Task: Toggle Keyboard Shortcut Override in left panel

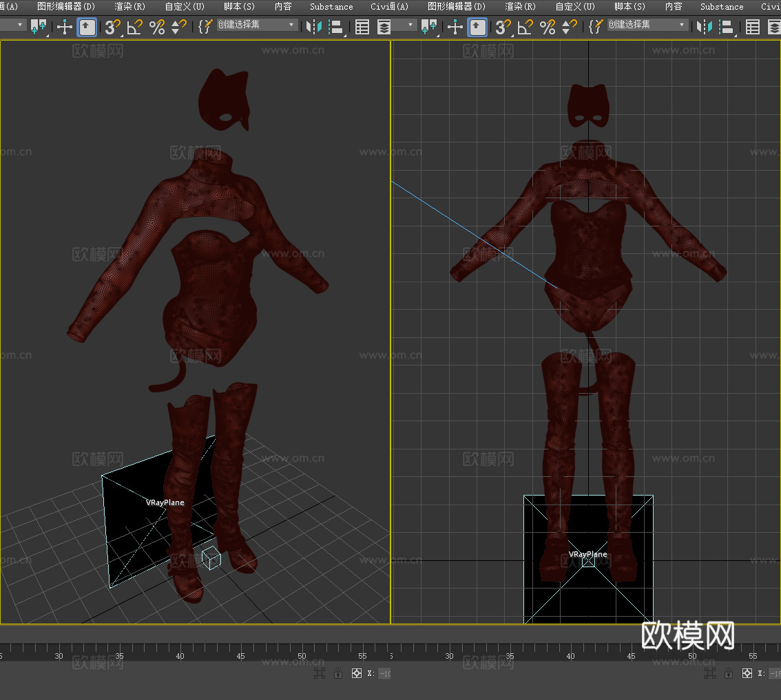Action: pos(87,27)
